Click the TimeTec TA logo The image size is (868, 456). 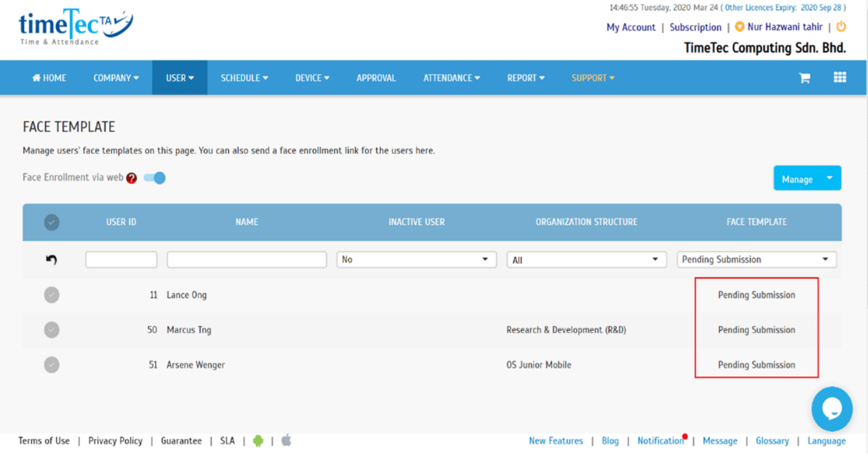[76, 26]
